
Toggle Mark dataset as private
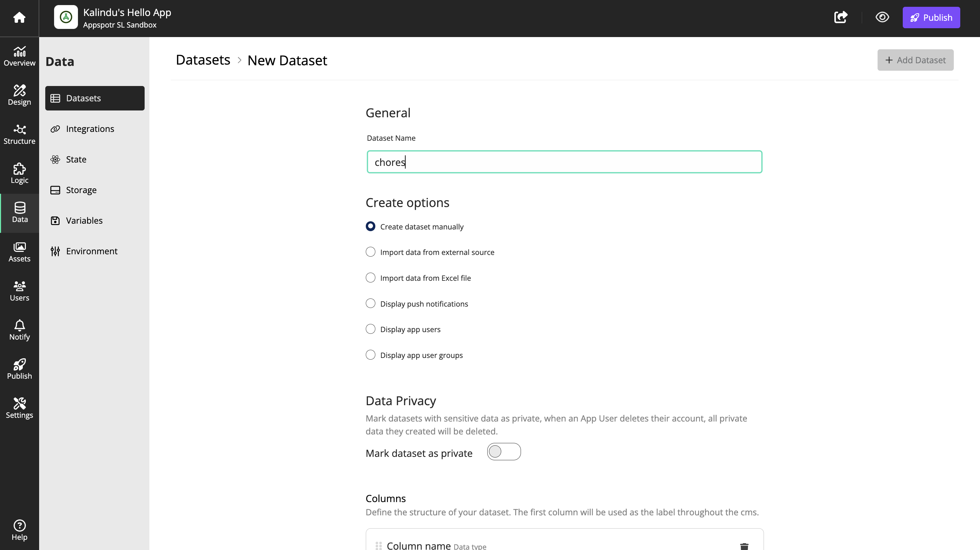pyautogui.click(x=504, y=451)
